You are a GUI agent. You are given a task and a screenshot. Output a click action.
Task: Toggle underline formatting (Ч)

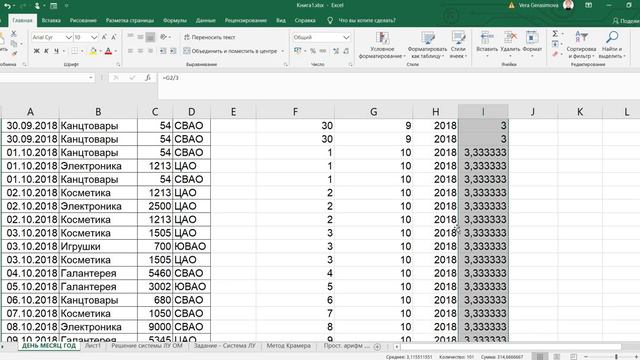pyautogui.click(x=56, y=51)
